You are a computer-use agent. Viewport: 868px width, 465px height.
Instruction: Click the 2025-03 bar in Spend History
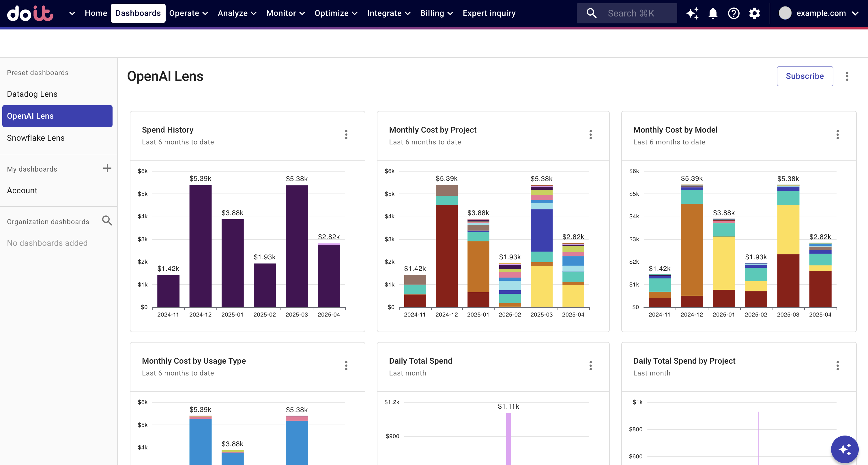click(x=297, y=246)
